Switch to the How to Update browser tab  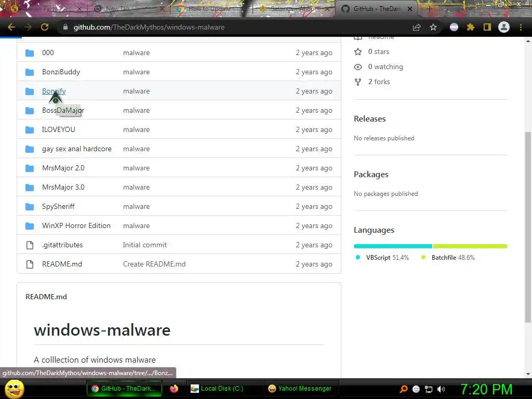210,9
